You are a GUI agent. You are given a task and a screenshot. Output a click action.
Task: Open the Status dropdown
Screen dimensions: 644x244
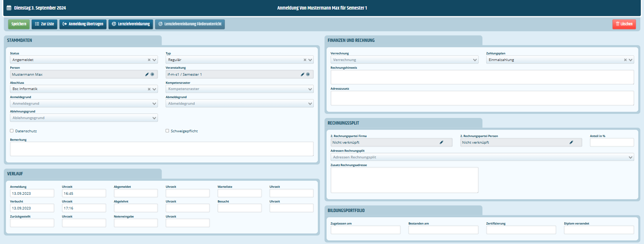coord(154,60)
